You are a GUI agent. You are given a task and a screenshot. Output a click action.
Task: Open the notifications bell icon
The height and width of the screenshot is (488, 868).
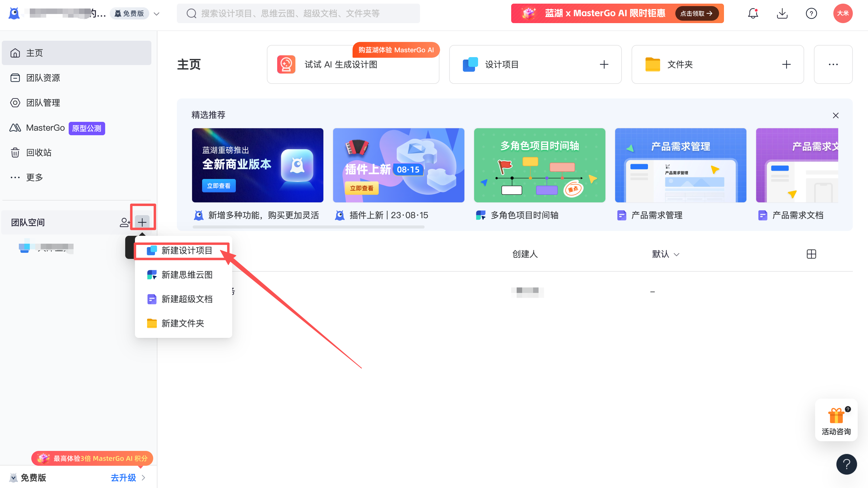[x=753, y=13]
